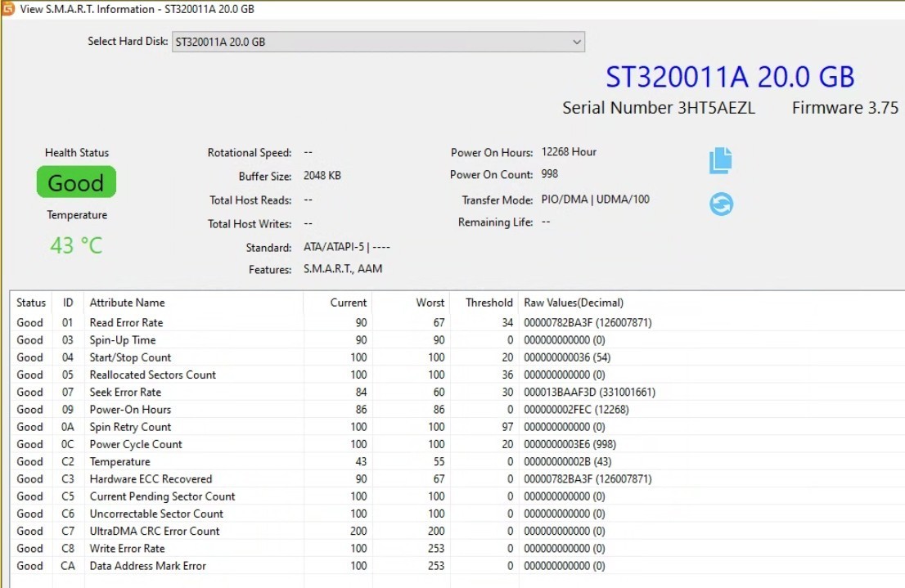The width and height of the screenshot is (905, 588).
Task: Click the current value 84 for Seek Error Rate
Action: pos(362,392)
